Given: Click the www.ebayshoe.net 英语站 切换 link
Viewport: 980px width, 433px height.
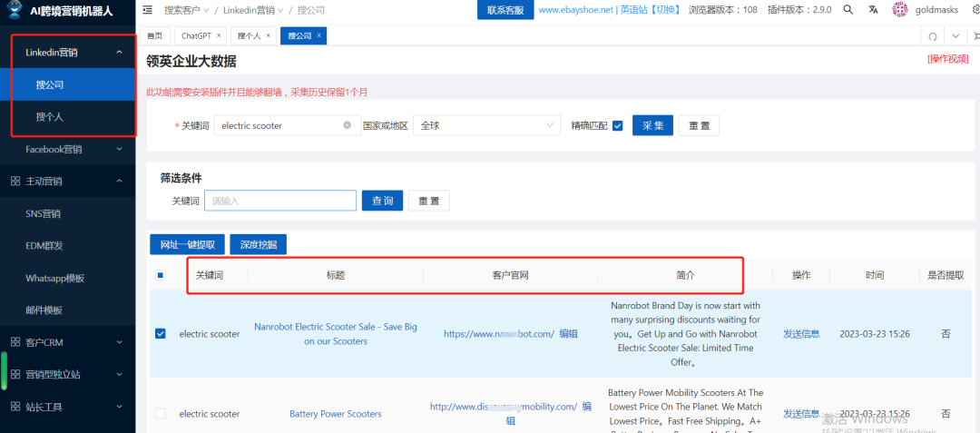Looking at the screenshot, I should pos(610,9).
